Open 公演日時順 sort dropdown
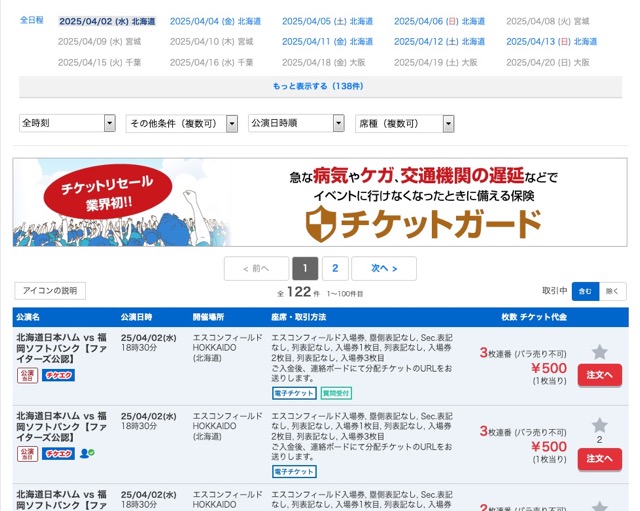 pos(296,123)
